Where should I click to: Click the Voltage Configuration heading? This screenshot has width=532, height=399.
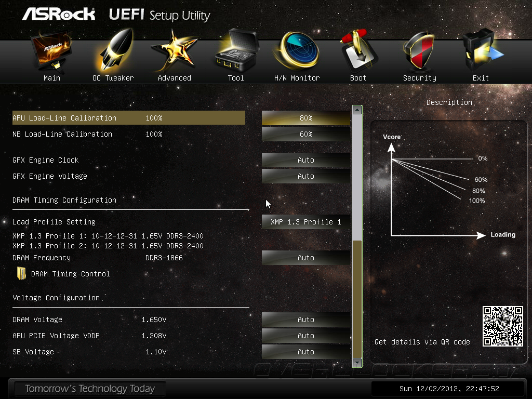pyautogui.click(x=56, y=298)
